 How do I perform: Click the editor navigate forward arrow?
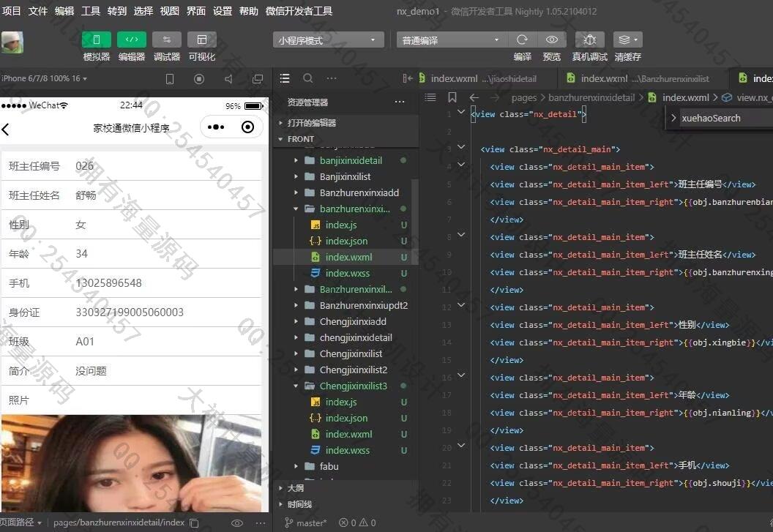(x=494, y=97)
